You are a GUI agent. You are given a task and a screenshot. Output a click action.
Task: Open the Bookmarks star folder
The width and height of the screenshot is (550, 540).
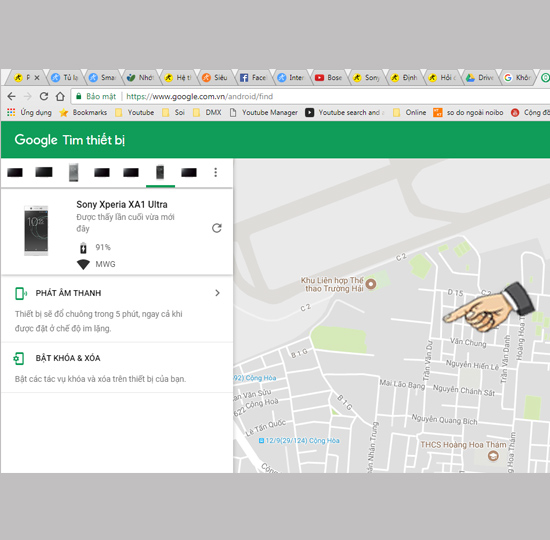point(83,112)
